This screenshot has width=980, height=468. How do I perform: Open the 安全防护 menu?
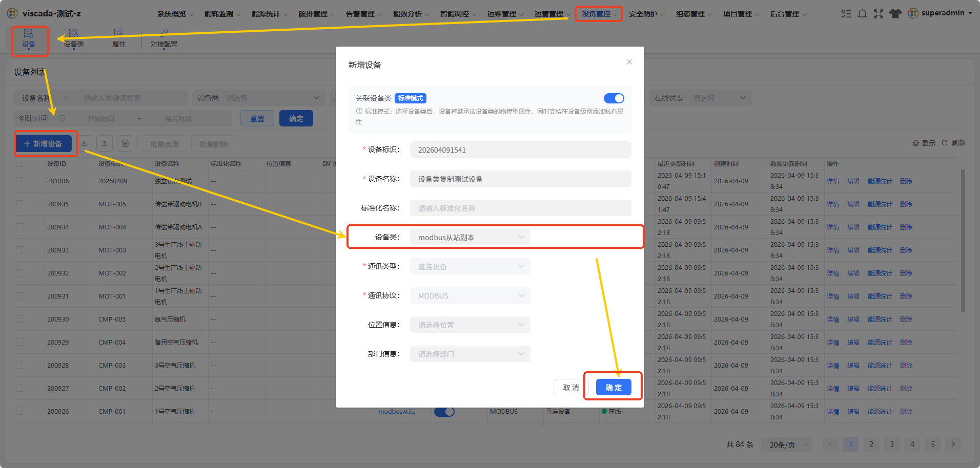tap(647, 14)
